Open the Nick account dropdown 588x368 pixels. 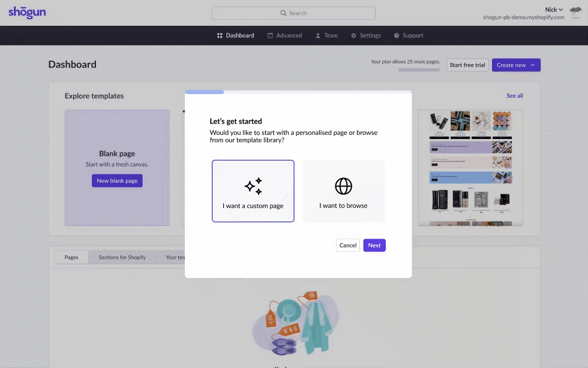click(554, 10)
